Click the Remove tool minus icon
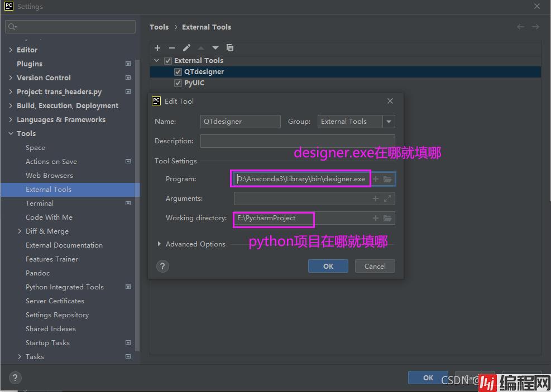 point(172,48)
